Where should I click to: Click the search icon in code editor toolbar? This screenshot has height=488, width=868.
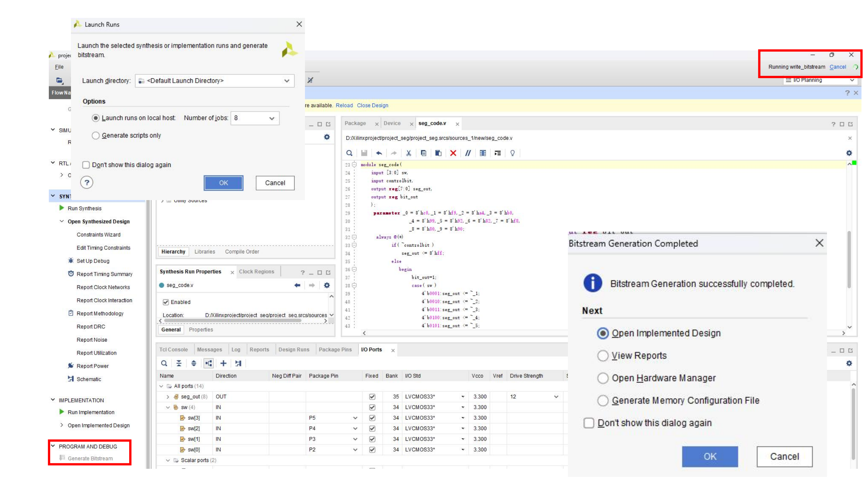click(x=349, y=153)
